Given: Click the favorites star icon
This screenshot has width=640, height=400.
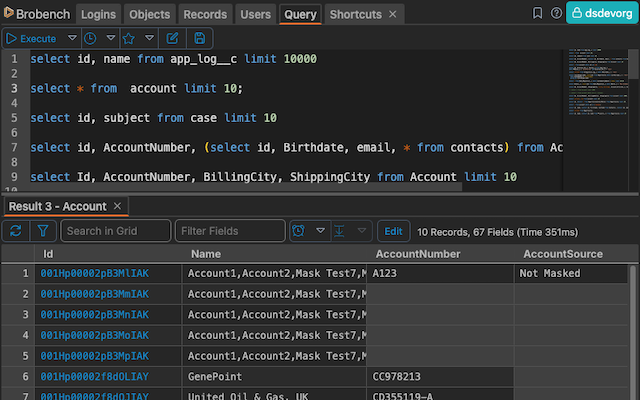Looking at the screenshot, I should [129, 38].
